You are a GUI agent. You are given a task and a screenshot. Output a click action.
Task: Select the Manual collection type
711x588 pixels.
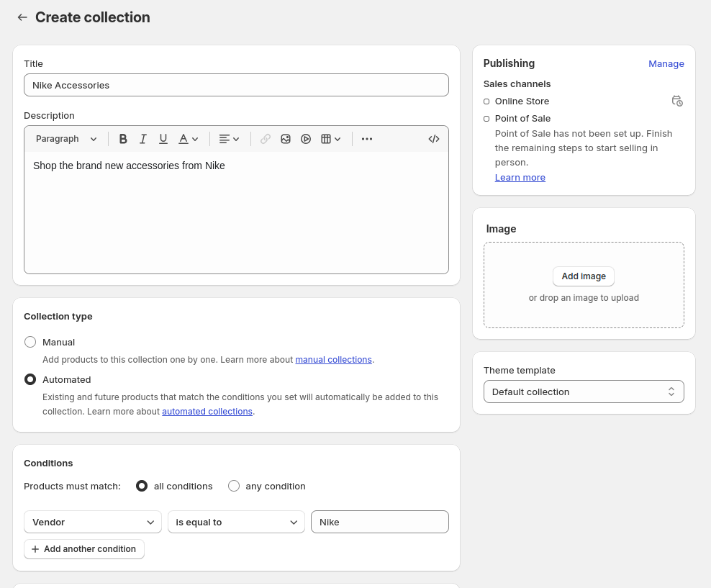pyautogui.click(x=30, y=342)
